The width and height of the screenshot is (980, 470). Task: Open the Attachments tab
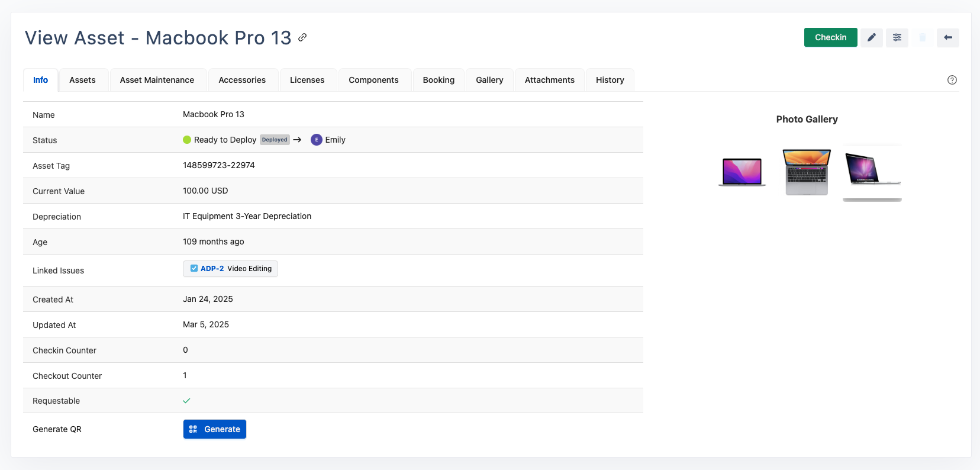tap(549, 80)
